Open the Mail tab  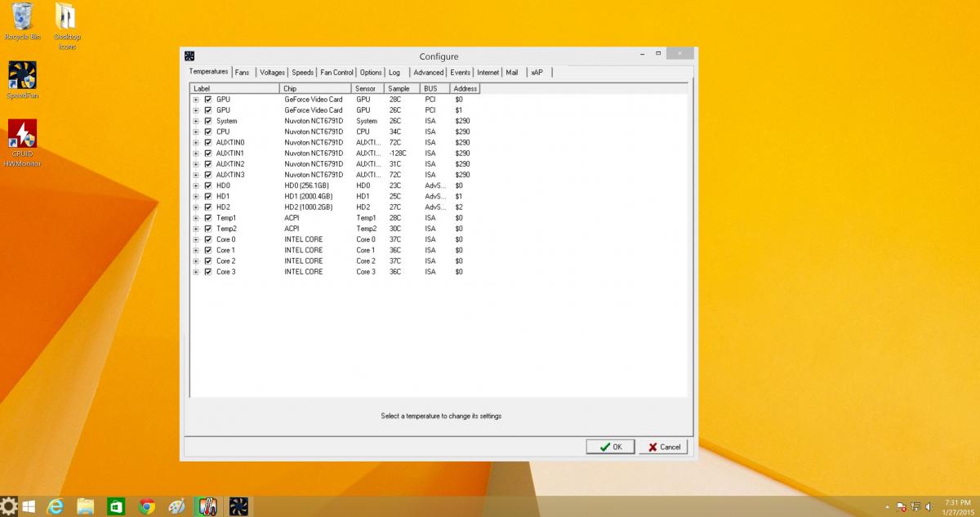click(512, 73)
